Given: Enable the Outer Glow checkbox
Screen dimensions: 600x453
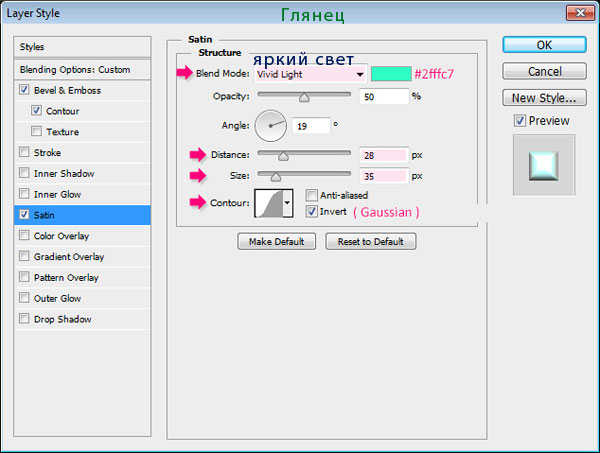Looking at the screenshot, I should click(x=24, y=298).
